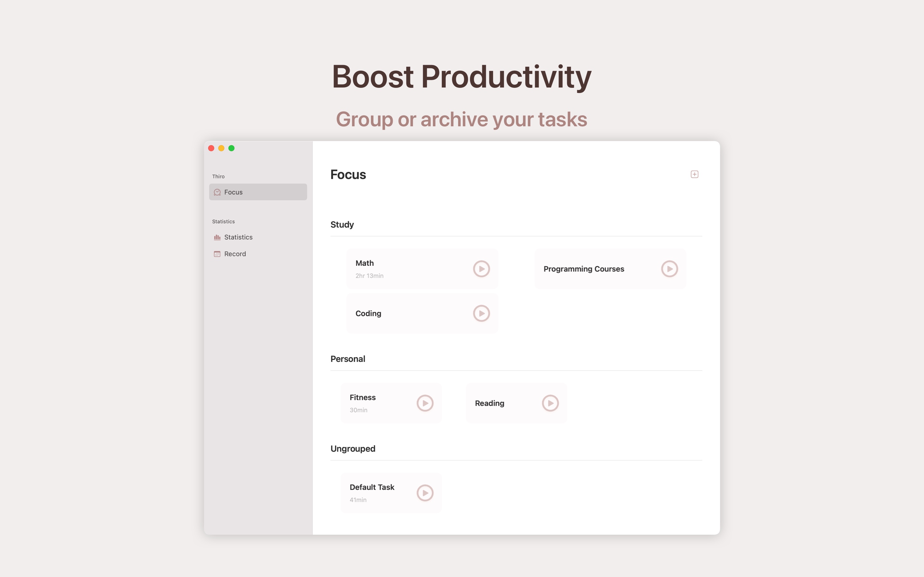Start the Math task timer
The image size is (924, 577).
481,269
